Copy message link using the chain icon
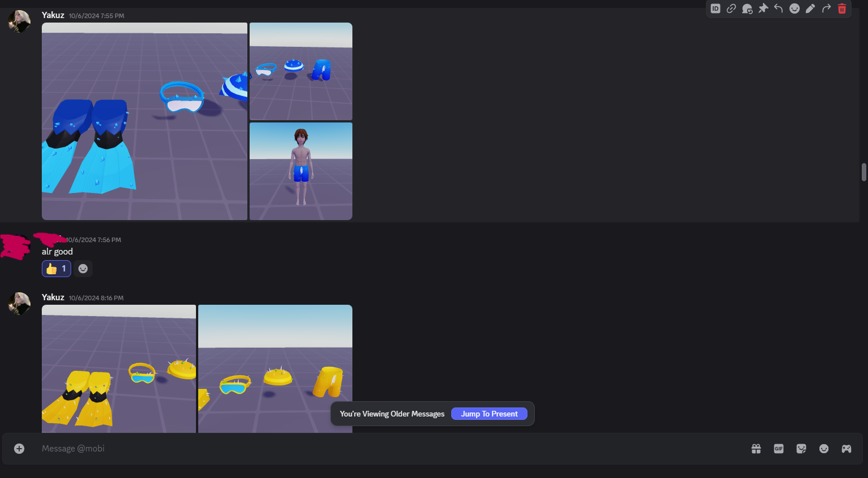The image size is (868, 478). 731,8
